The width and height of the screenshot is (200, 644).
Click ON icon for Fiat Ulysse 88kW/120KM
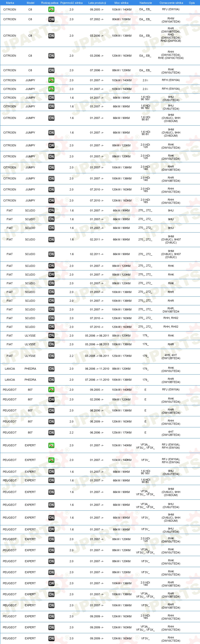pos(51,336)
